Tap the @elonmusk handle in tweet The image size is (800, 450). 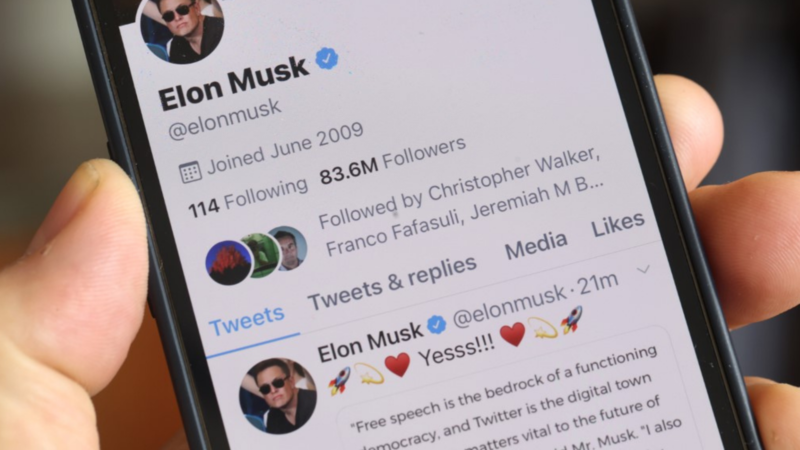point(509,305)
